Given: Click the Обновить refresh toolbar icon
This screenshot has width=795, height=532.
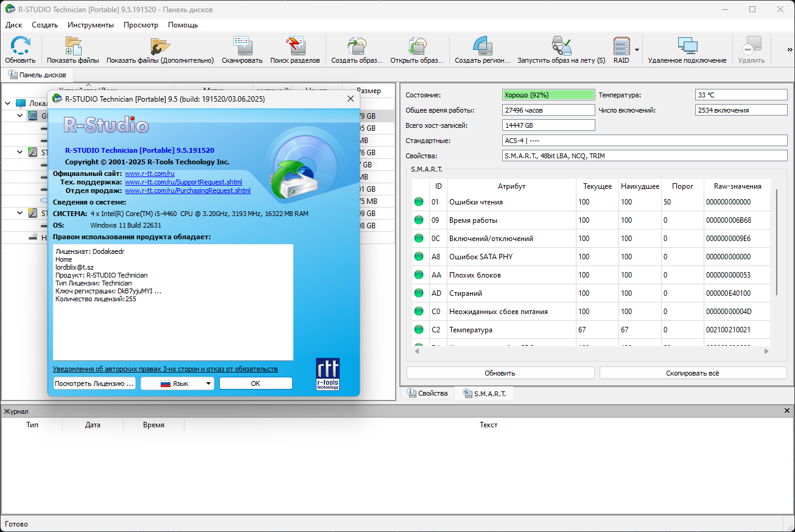Looking at the screenshot, I should coord(20,47).
